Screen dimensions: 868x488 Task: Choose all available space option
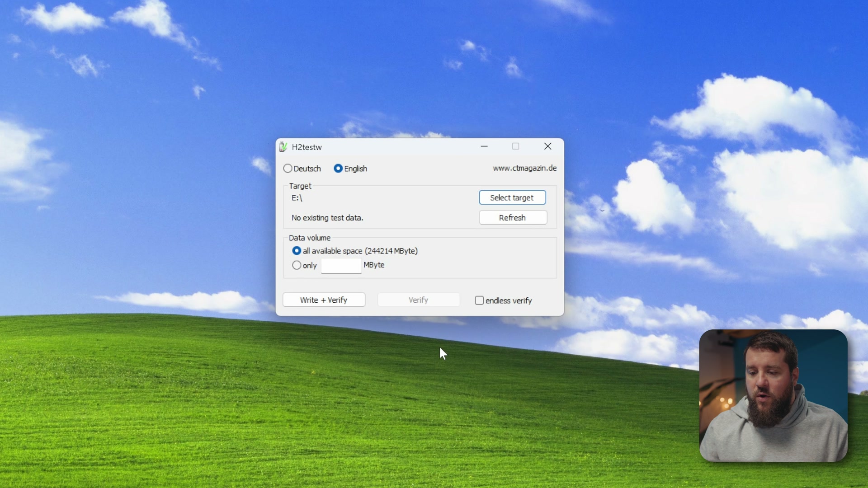pos(297,251)
